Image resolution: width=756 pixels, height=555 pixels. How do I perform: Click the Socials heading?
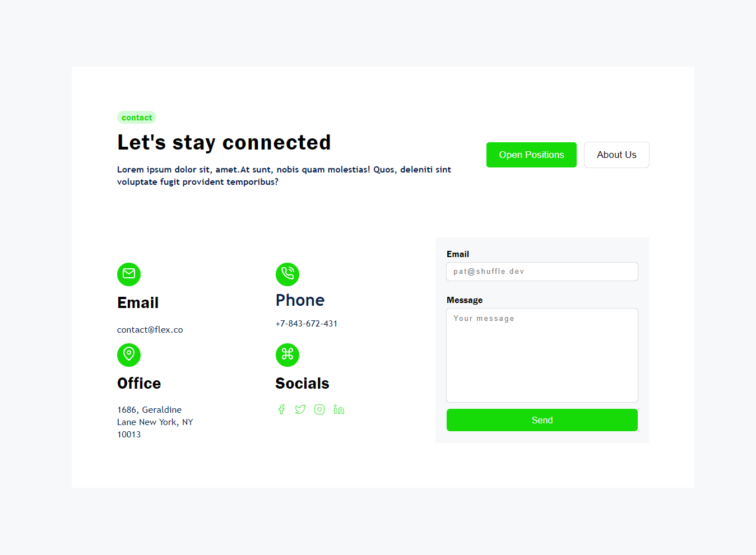point(302,384)
